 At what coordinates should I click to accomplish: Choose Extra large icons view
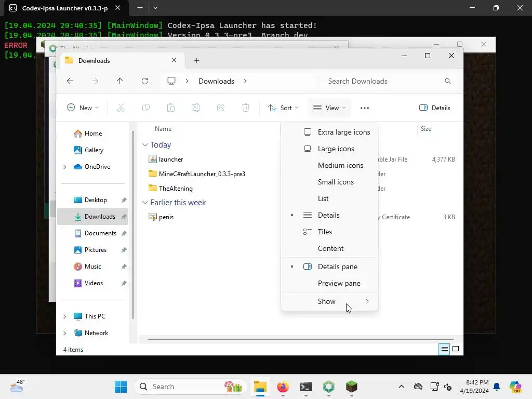[330, 132]
